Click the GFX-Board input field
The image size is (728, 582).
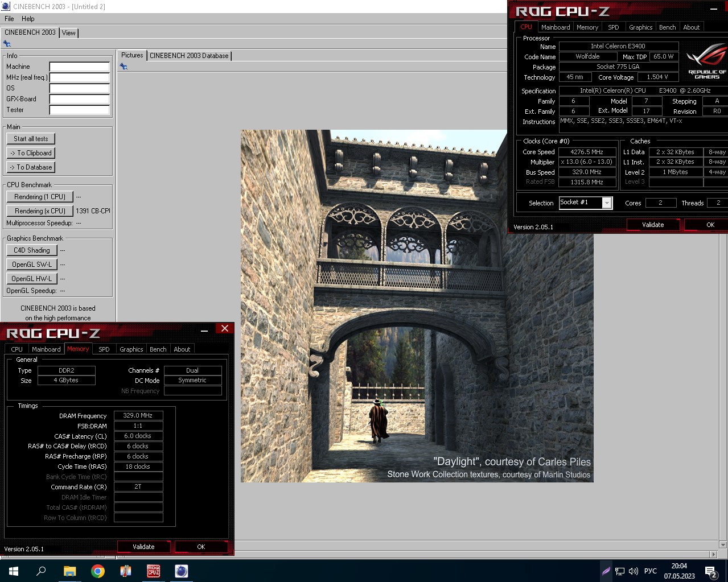coord(79,99)
